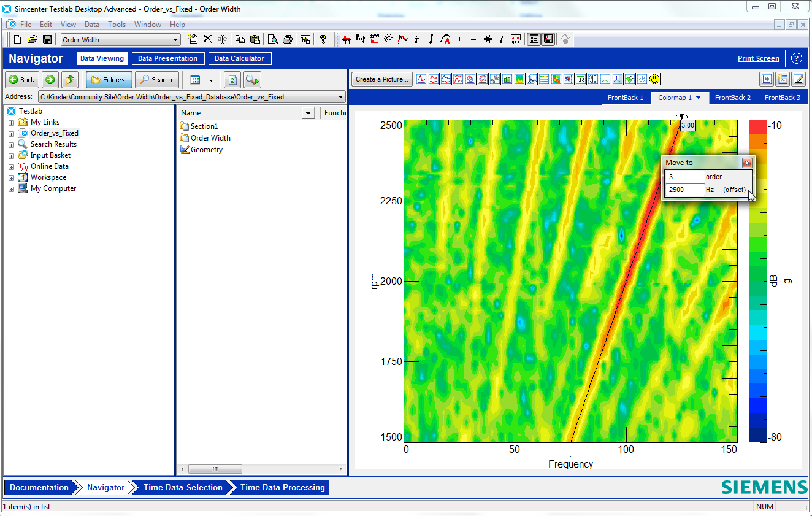This screenshot has width=812, height=516.
Task: Select the colormap display icon
Action: [519, 79]
